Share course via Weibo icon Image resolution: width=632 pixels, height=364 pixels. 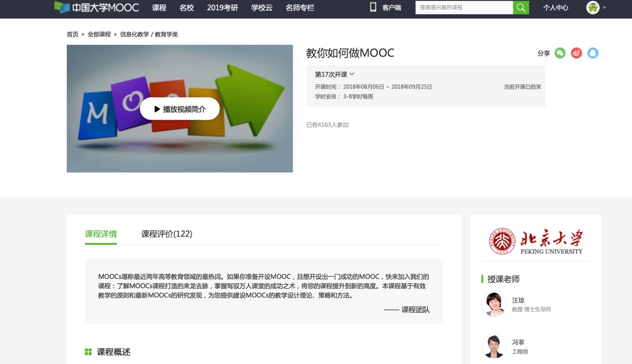coord(576,53)
